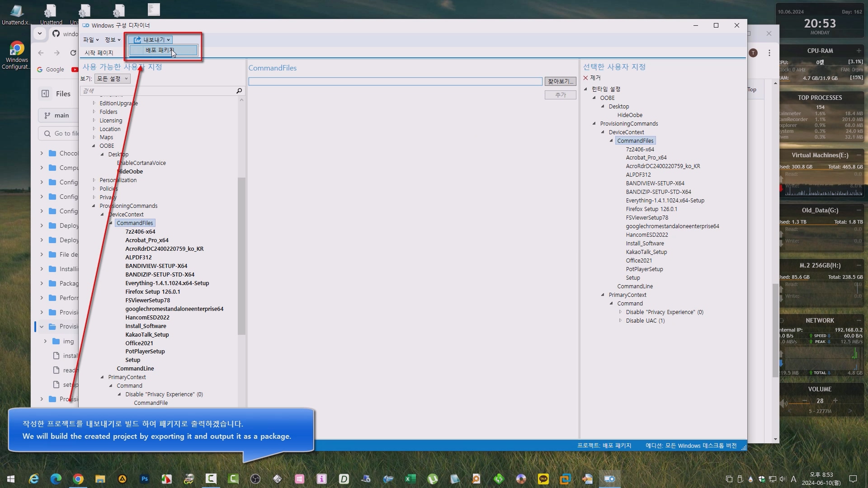Click the volume tray icon

coord(783,479)
